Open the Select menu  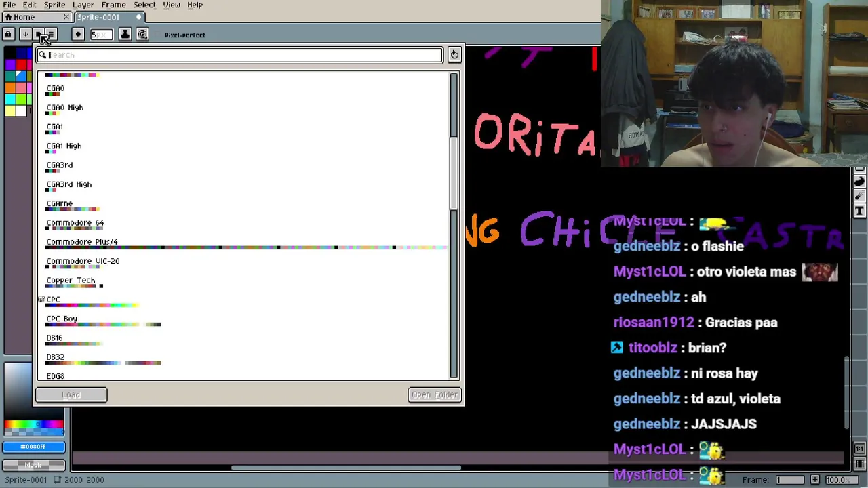[x=144, y=5]
